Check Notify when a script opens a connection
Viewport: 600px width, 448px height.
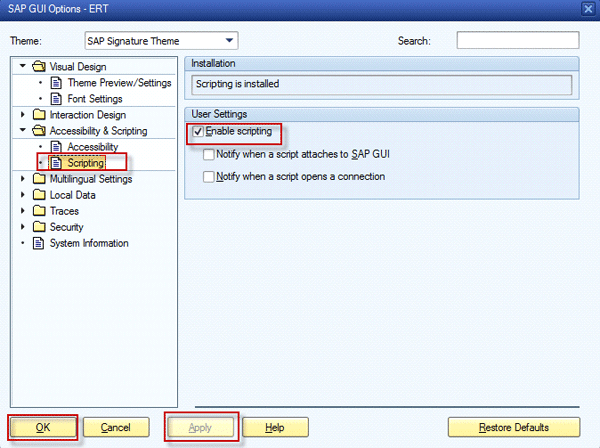[209, 177]
